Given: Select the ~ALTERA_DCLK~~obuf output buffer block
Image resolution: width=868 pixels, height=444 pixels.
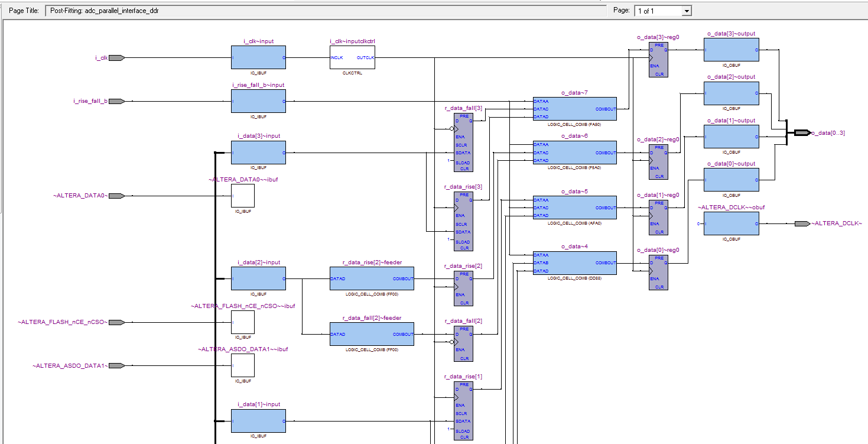Looking at the screenshot, I should pos(732,223).
